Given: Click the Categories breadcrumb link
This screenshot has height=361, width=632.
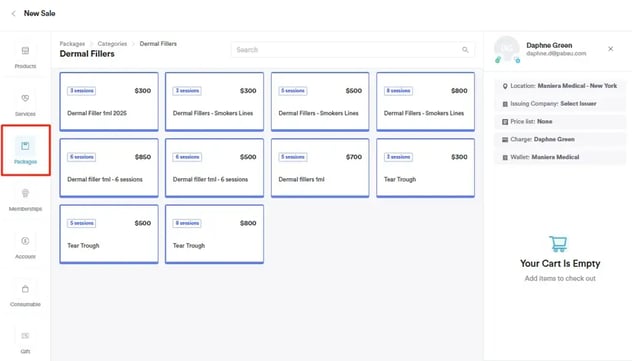Looking at the screenshot, I should coord(112,44).
